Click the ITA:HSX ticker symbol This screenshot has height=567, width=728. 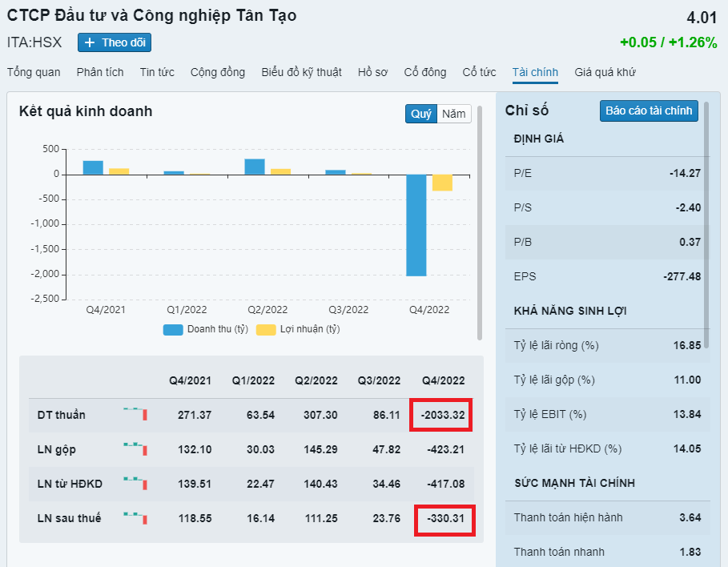pos(34,42)
